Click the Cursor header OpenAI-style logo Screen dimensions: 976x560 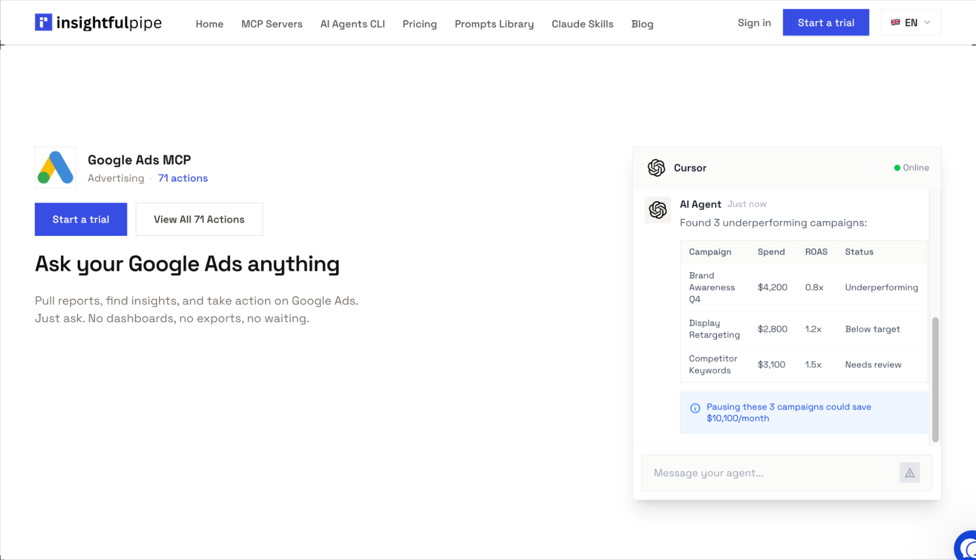656,168
